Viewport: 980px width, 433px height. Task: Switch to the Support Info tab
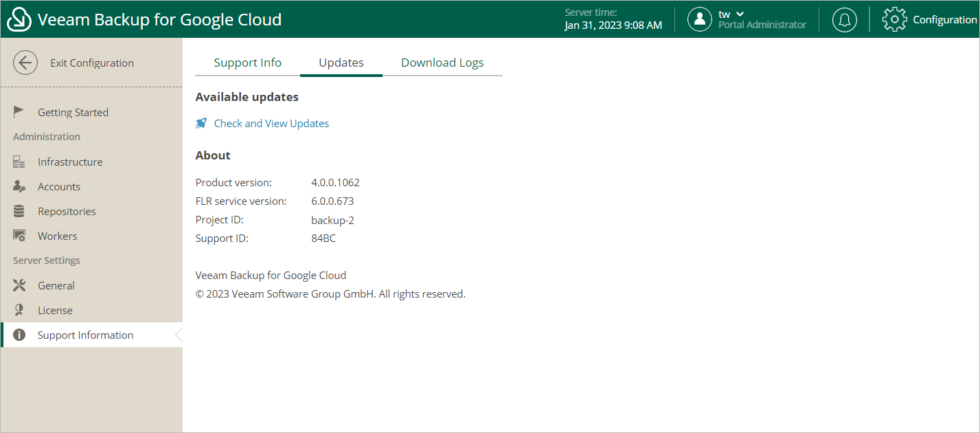247,63
